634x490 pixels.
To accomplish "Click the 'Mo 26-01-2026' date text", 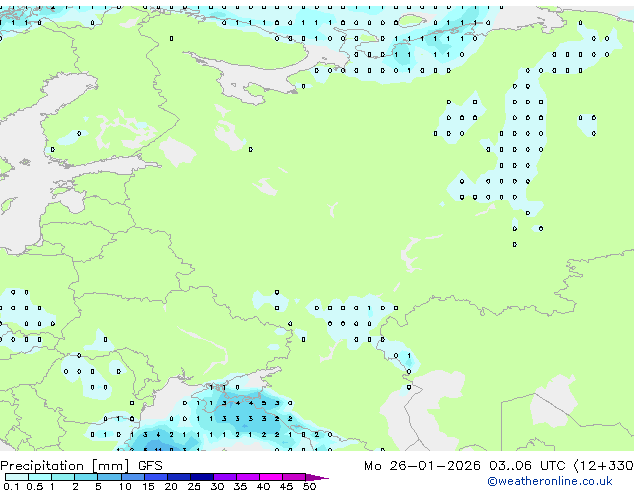I will (422, 466).
